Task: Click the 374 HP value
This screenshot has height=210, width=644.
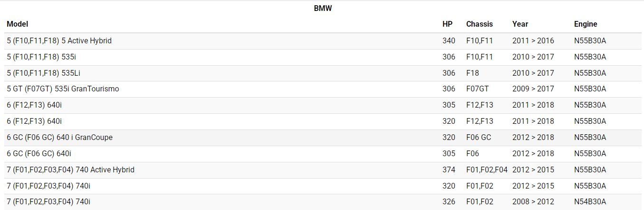Action: [448, 170]
